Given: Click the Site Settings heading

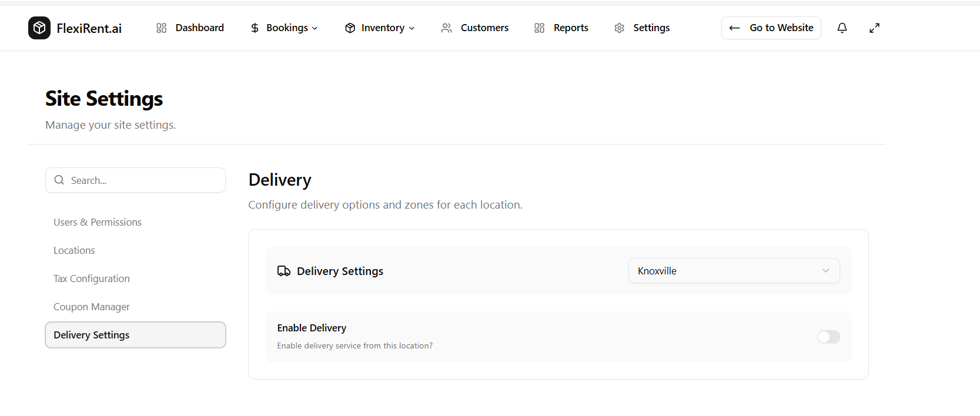Looking at the screenshot, I should (104, 99).
